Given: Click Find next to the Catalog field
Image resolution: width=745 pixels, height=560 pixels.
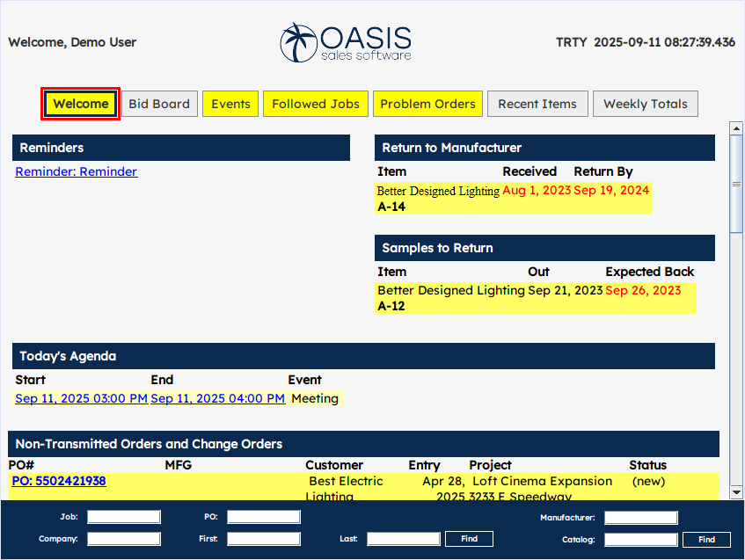Looking at the screenshot, I should coord(706,539).
